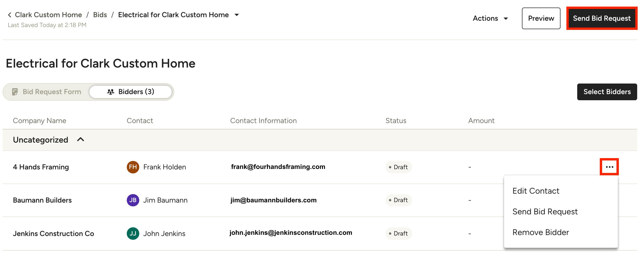Switch to the Bid Request Form tab
The width and height of the screenshot is (644, 272).
point(47,92)
